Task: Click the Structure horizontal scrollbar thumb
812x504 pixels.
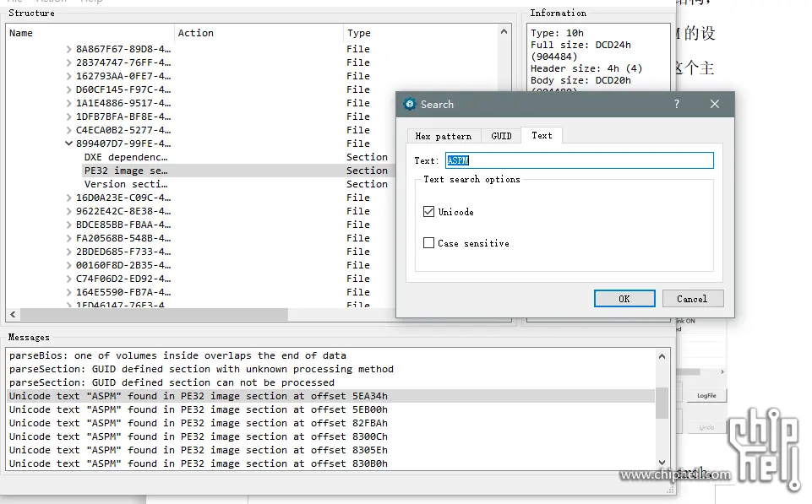Action: pyautogui.click(x=154, y=314)
